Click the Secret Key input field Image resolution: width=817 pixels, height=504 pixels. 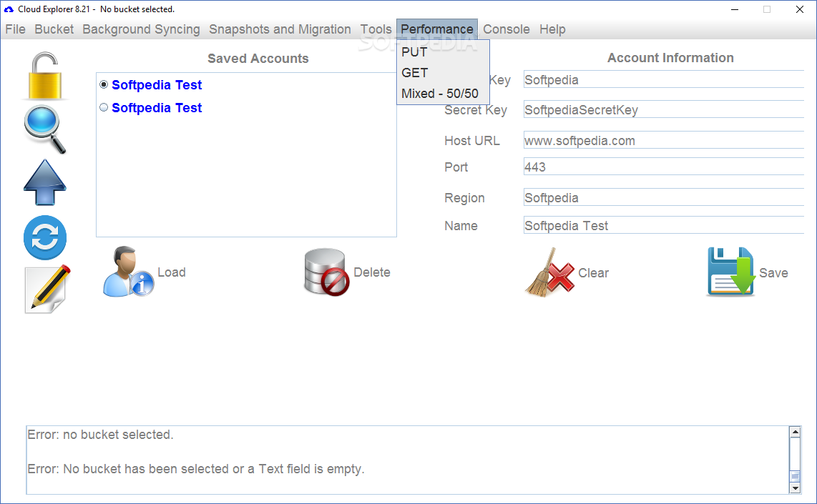click(664, 110)
